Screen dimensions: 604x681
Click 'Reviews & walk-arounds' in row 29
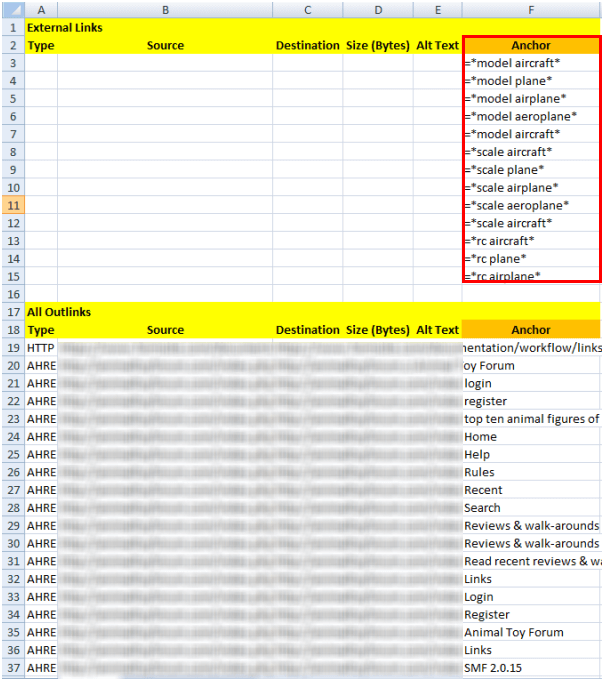pos(531,526)
